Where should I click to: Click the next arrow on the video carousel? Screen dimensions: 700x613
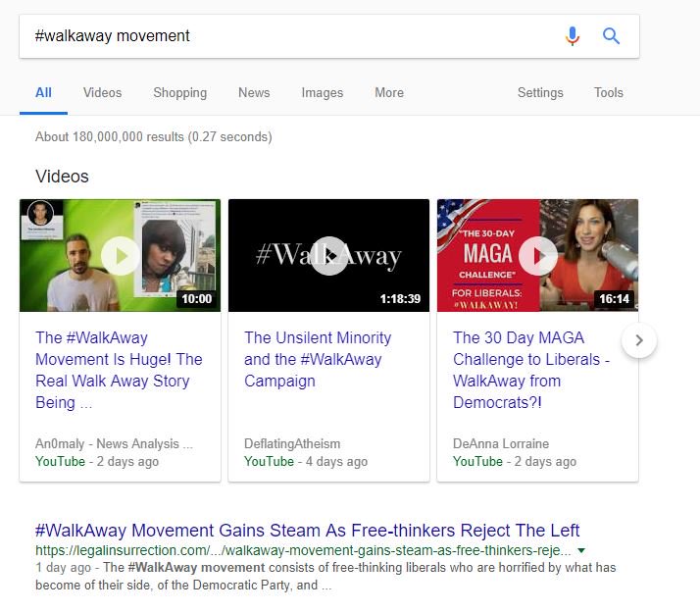pyautogui.click(x=639, y=340)
